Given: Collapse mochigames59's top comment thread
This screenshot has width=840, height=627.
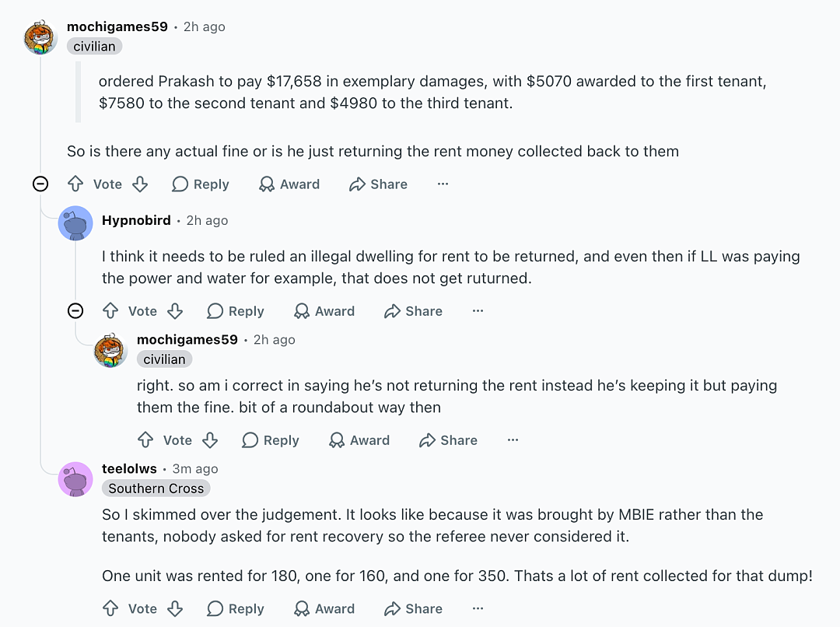Looking at the screenshot, I should pos(40,184).
